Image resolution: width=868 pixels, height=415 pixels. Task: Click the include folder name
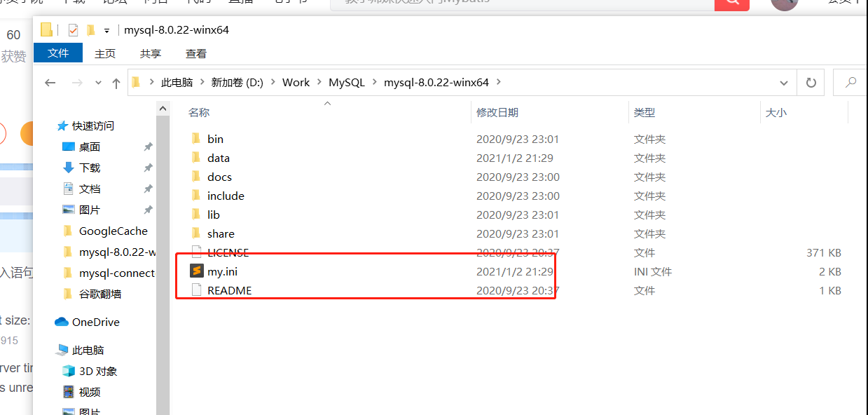(226, 196)
